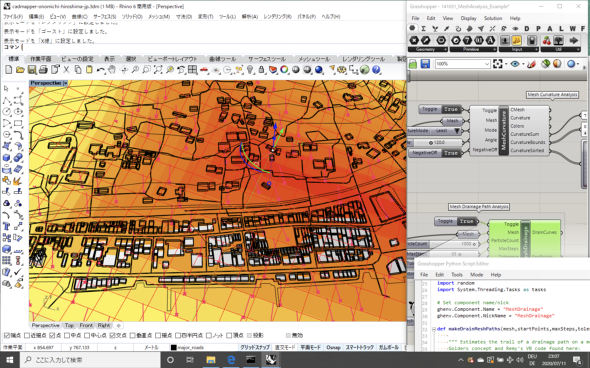Click the Angle 120.0 number slider
The height and width of the screenshot is (368, 590).
pyautogui.click(x=437, y=143)
